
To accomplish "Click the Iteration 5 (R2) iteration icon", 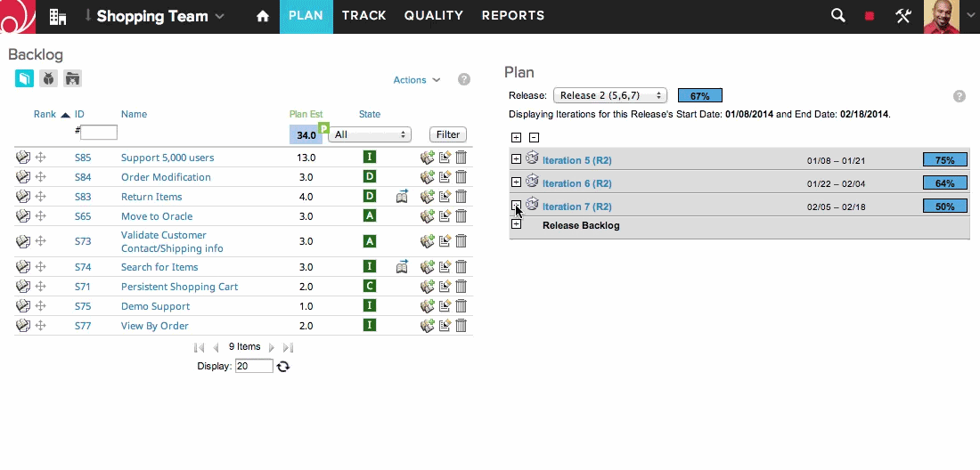I will pos(532,158).
